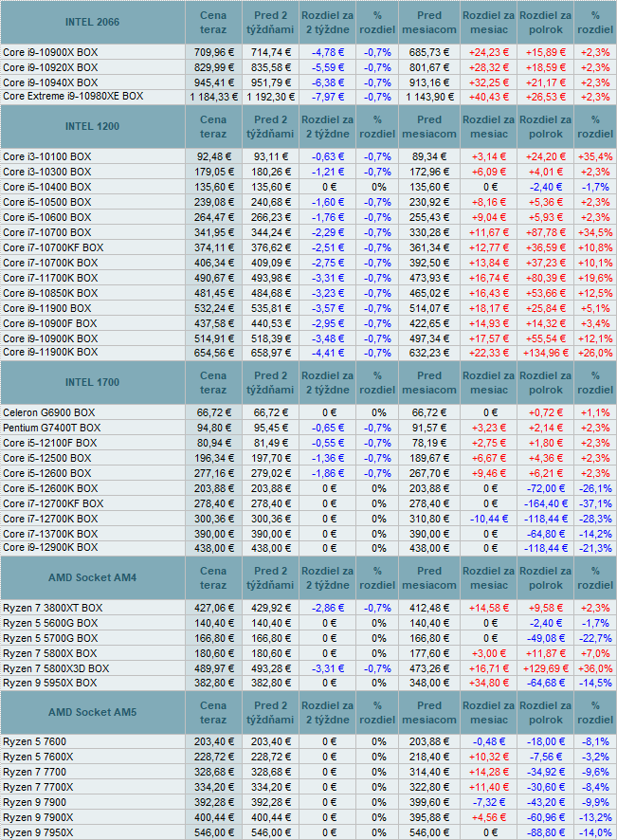
Task: Select Ryzen 9 7950X row name
Action: [38, 833]
